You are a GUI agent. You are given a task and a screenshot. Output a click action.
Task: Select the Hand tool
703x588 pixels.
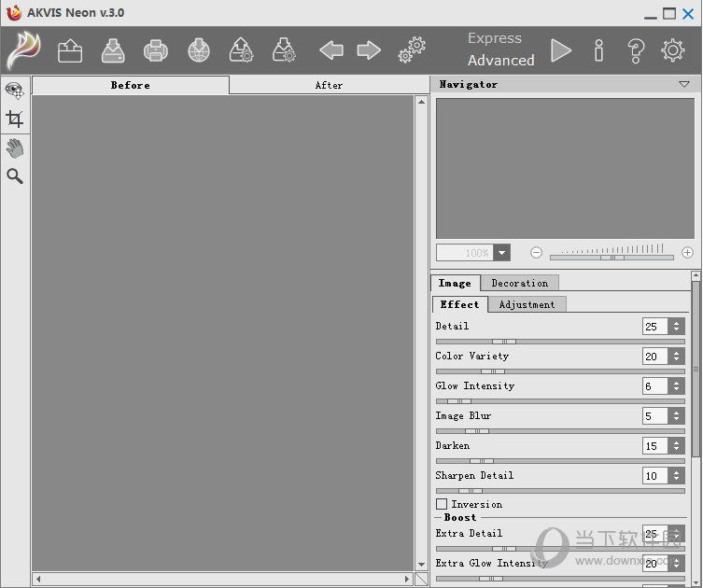tap(14, 147)
